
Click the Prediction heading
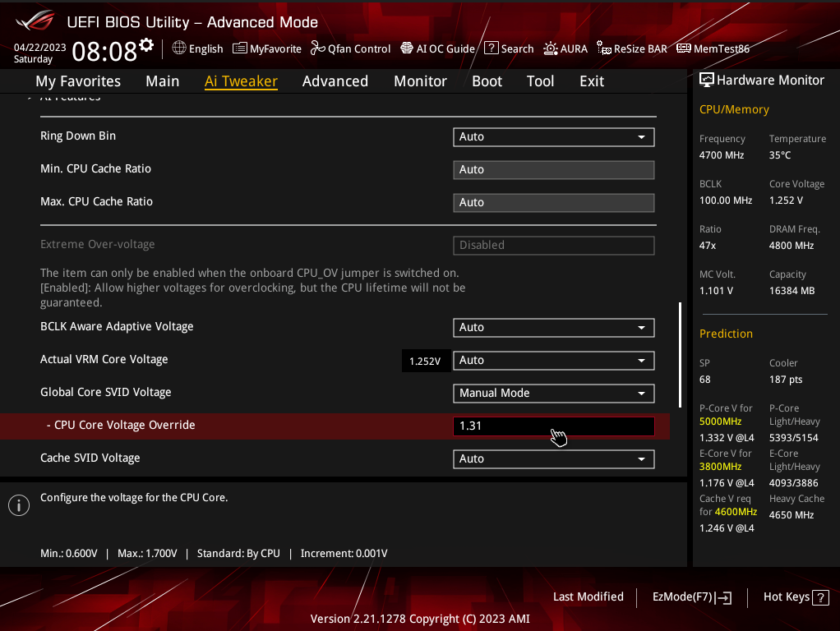726,334
